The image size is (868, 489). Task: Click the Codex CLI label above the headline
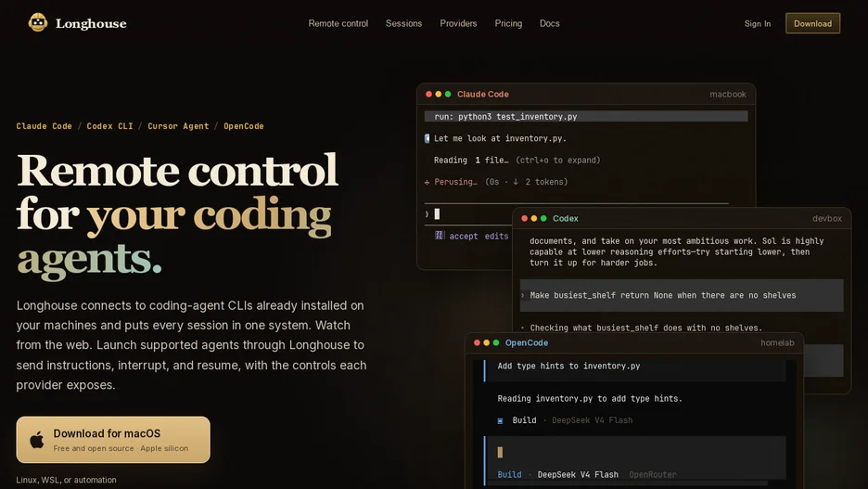[109, 125]
